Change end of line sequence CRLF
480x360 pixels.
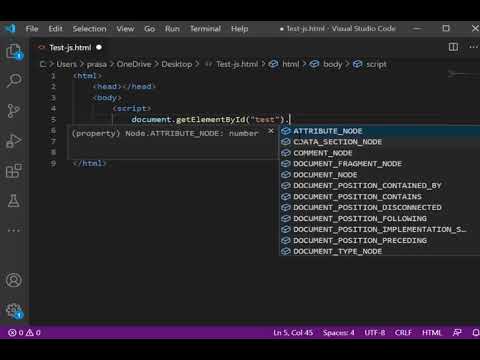click(403, 332)
